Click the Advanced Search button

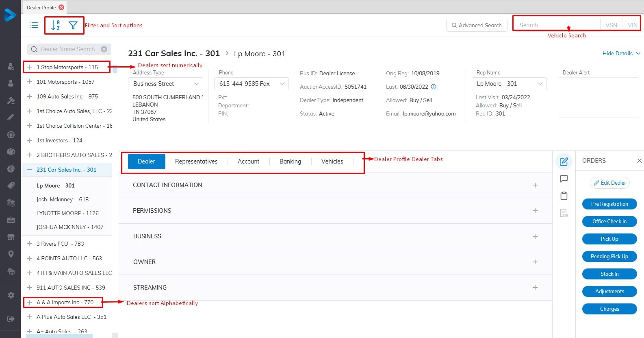[476, 25]
